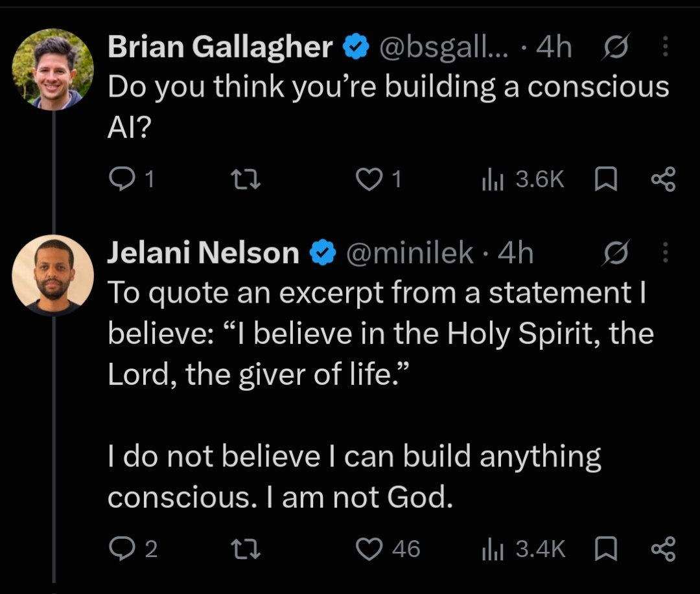Open Brian Gallagher's profile picture
The image size is (700, 594).
[52, 69]
